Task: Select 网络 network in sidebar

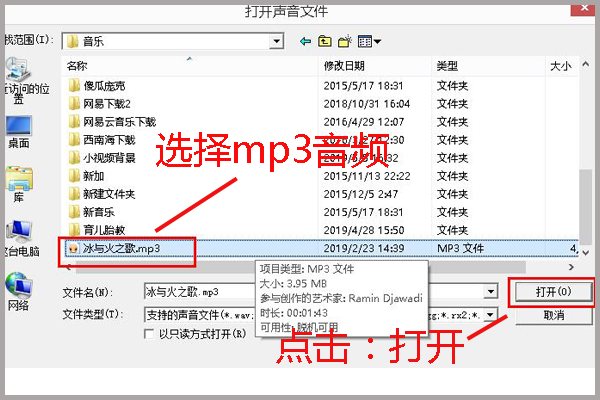Action: (x=18, y=291)
